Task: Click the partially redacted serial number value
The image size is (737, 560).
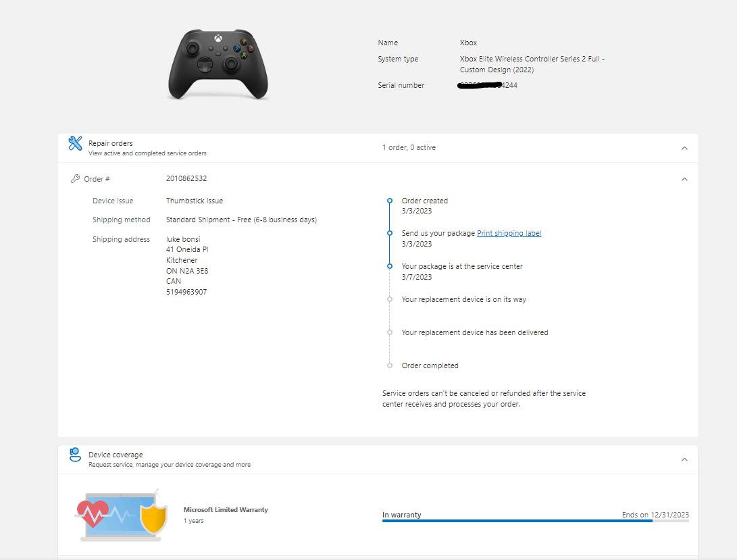Action: pos(488,85)
